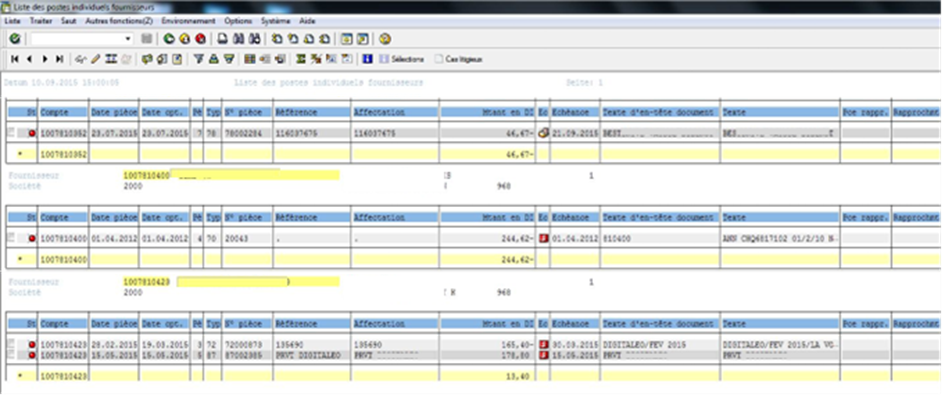The width and height of the screenshot is (945, 398).
Task: Click the green Enter checkmark icon
Action: (x=14, y=39)
